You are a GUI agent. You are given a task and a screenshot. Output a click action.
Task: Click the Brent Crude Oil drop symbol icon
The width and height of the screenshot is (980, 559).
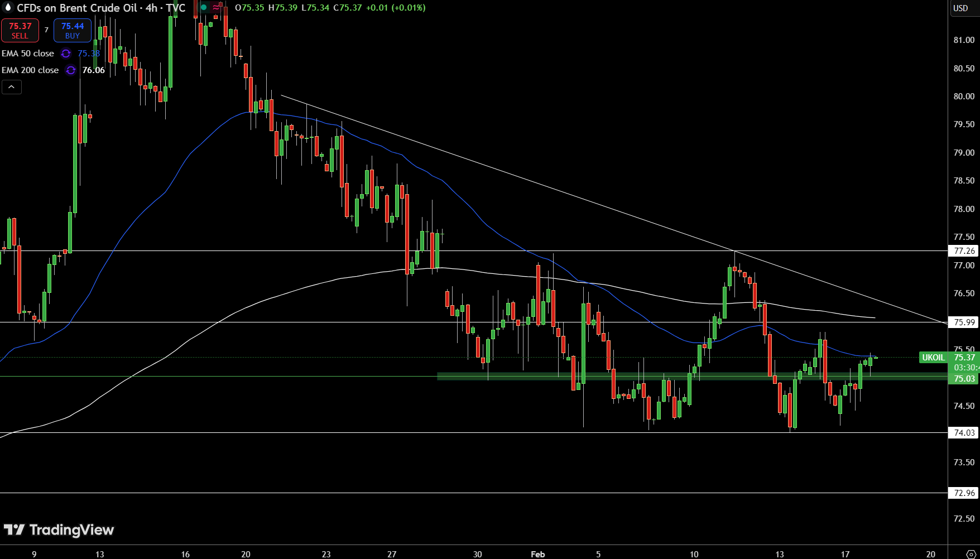(8, 7)
